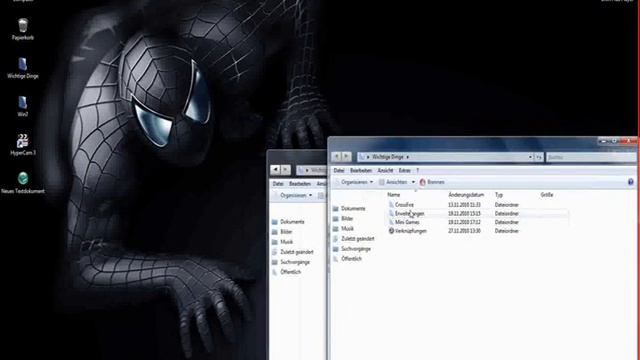Open Bearbeiten menu in the front window
640x360 pixels.
pos(361,170)
